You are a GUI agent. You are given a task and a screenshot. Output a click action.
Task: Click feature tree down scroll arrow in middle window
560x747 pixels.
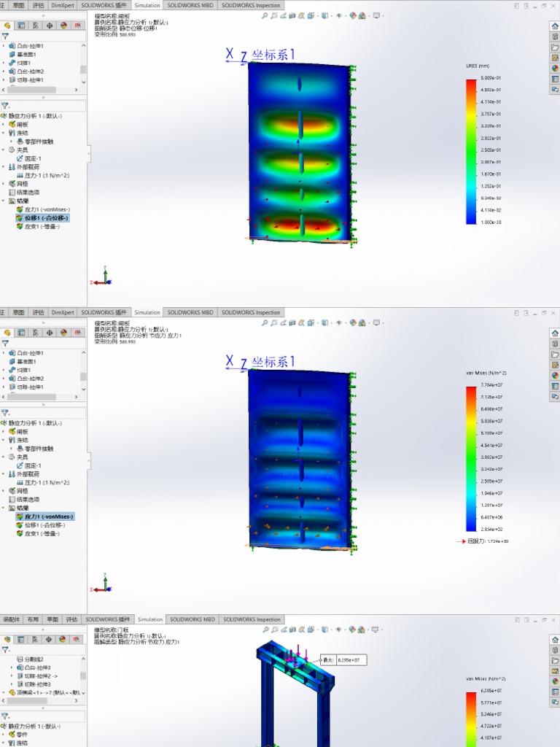click(83, 390)
